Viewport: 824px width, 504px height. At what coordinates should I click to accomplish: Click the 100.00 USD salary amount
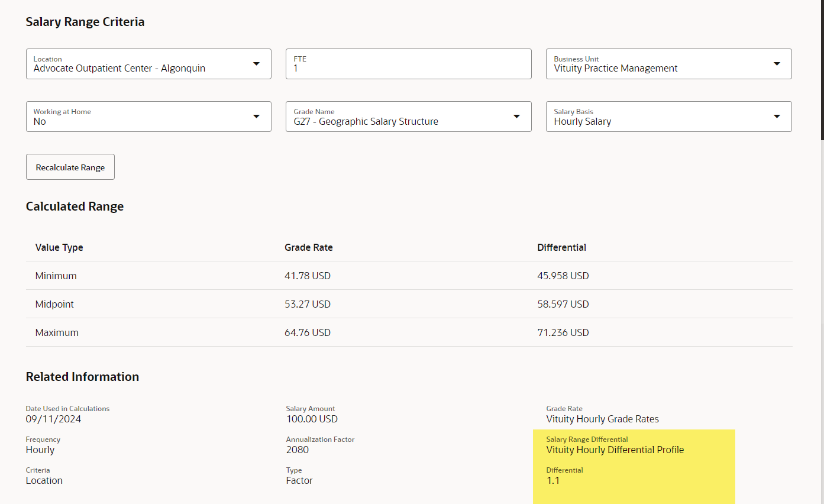pos(312,419)
